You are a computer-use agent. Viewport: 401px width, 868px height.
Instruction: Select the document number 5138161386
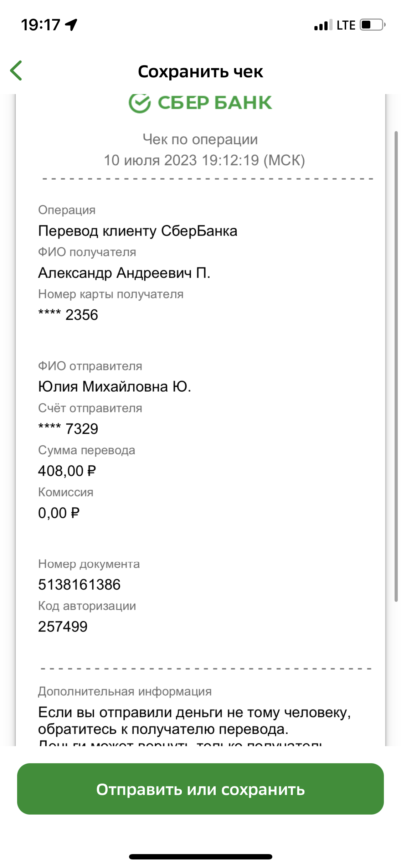[79, 585]
